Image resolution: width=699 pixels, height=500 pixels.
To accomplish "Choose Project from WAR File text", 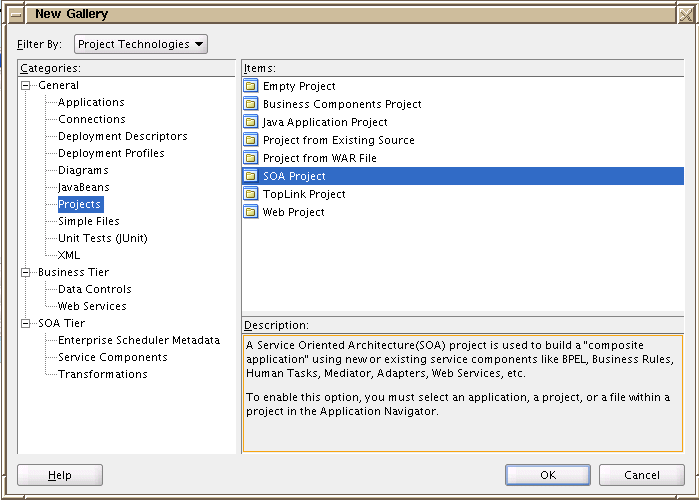I will pyautogui.click(x=320, y=158).
